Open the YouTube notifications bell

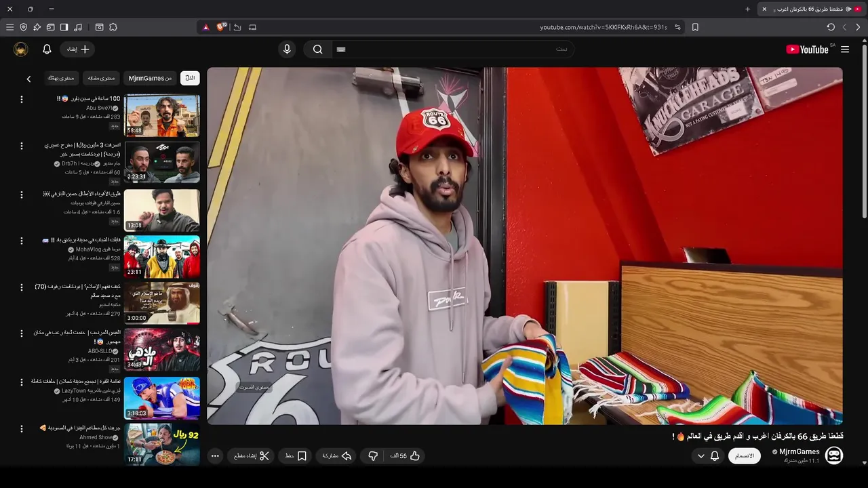pos(47,49)
